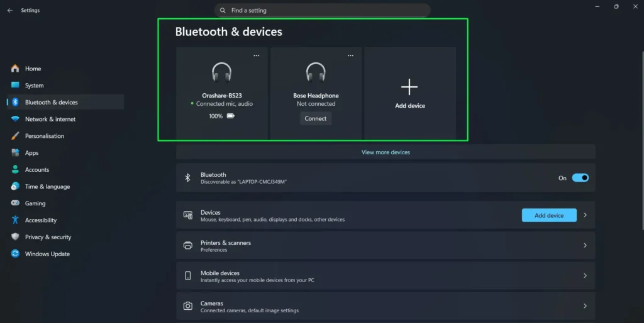Click the Printers & scanners printer icon

[187, 246]
